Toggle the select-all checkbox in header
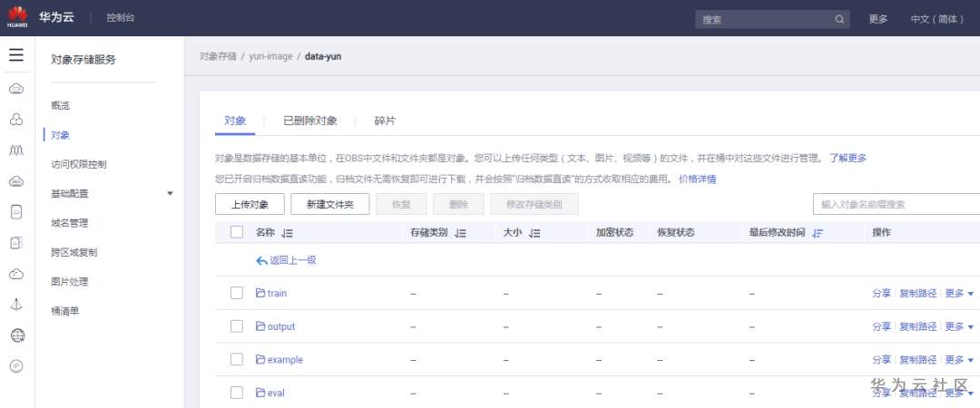This screenshot has width=980, height=408. (x=236, y=232)
